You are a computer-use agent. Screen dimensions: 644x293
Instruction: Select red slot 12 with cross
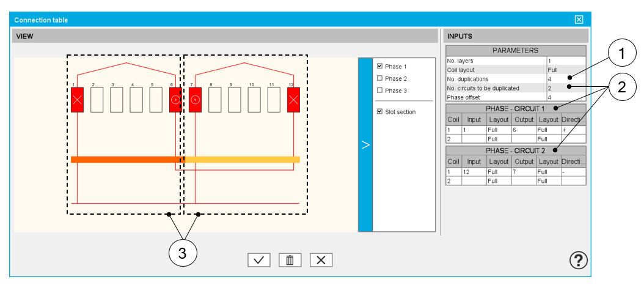293,100
